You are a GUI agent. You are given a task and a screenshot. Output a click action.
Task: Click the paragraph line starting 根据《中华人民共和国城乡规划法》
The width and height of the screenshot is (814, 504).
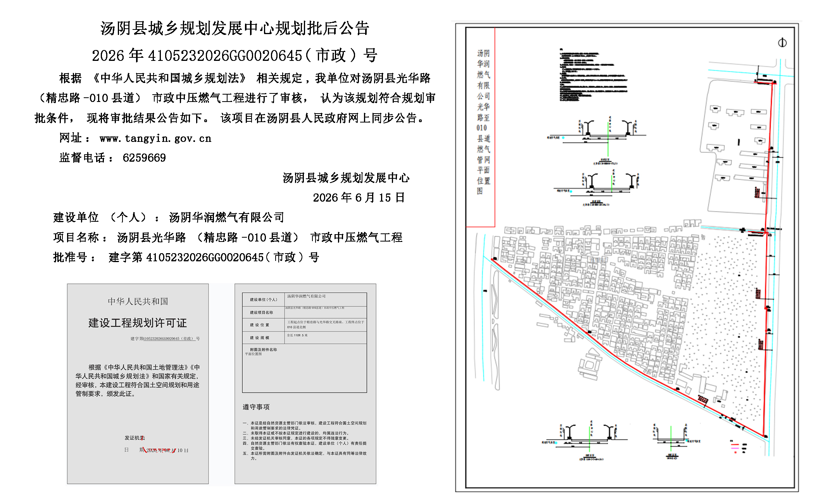pos(245,78)
